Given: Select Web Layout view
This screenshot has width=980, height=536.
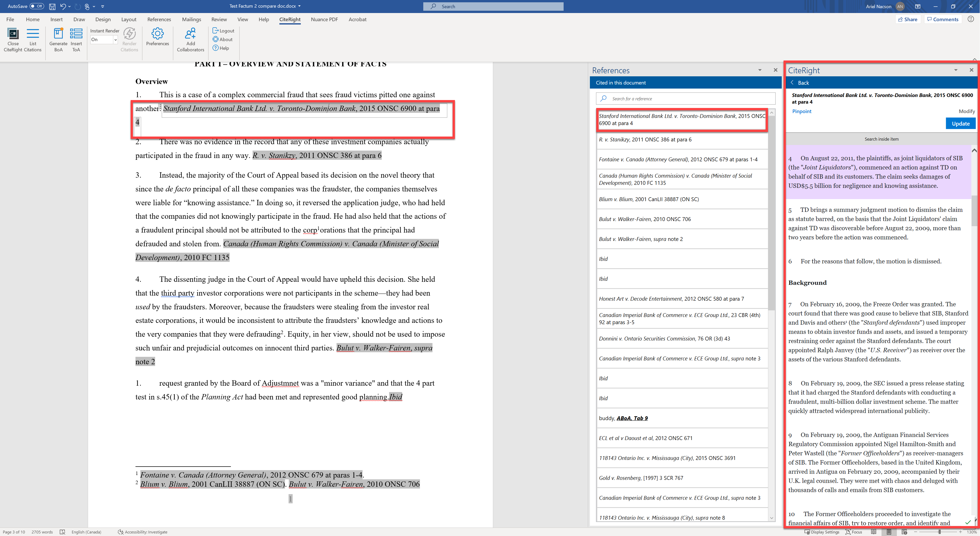Looking at the screenshot, I should 904,532.
